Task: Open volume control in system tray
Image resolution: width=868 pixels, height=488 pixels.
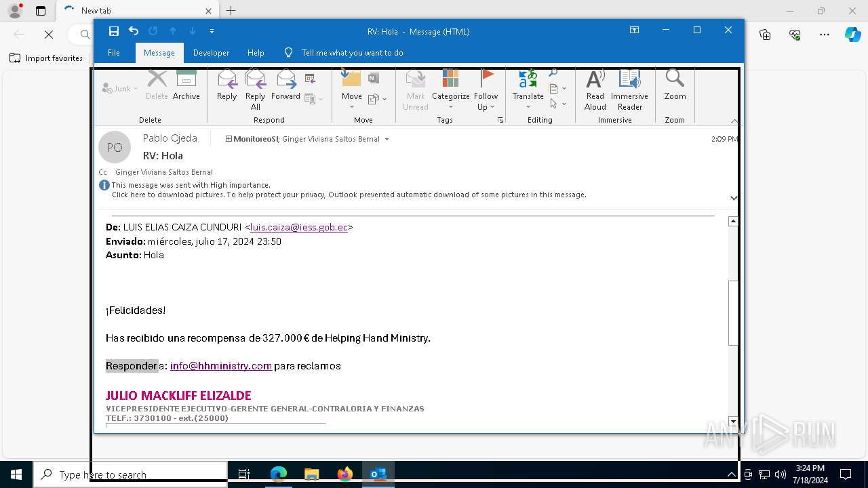Action: click(x=781, y=474)
